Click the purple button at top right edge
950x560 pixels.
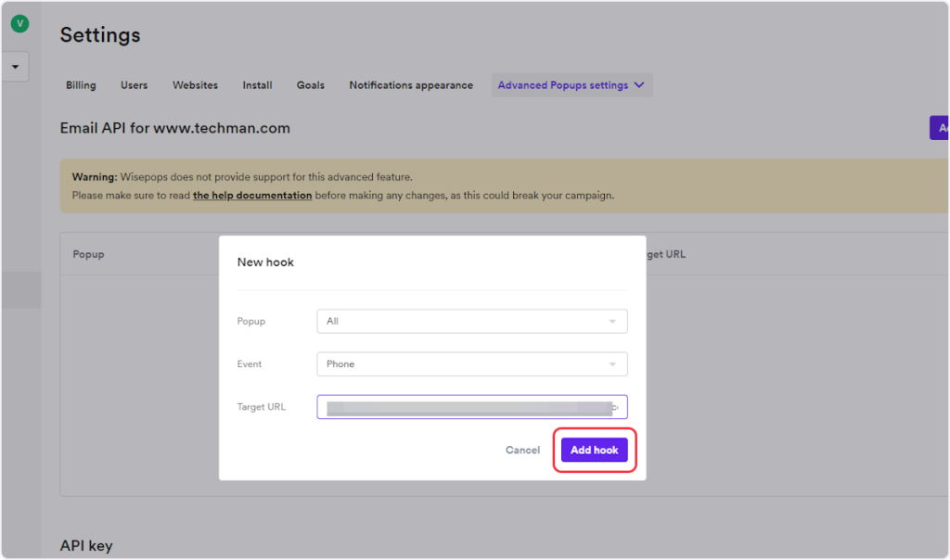[940, 128]
